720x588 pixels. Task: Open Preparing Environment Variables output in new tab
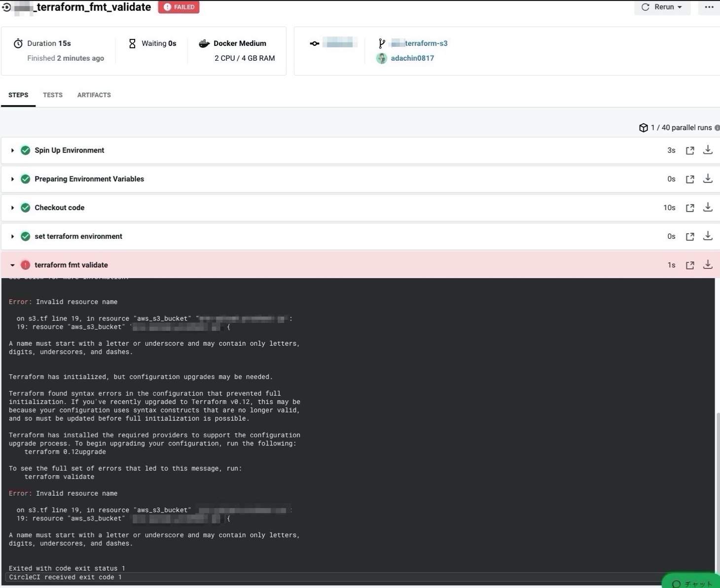click(690, 179)
